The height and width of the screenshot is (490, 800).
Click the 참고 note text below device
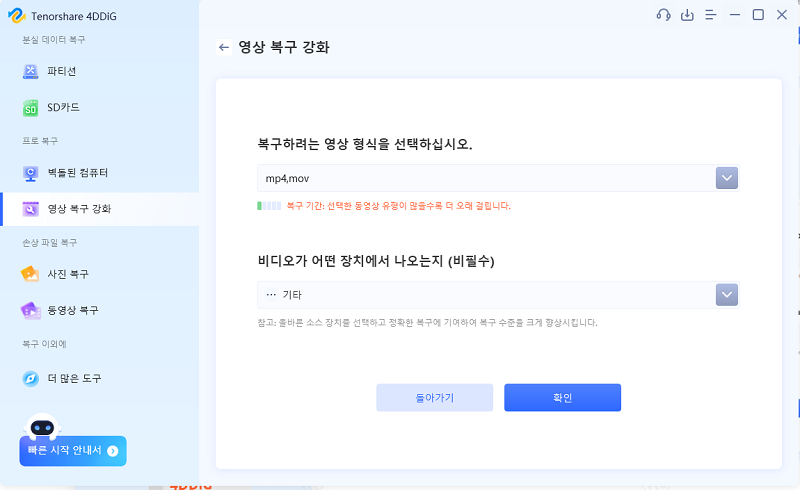tap(428, 323)
